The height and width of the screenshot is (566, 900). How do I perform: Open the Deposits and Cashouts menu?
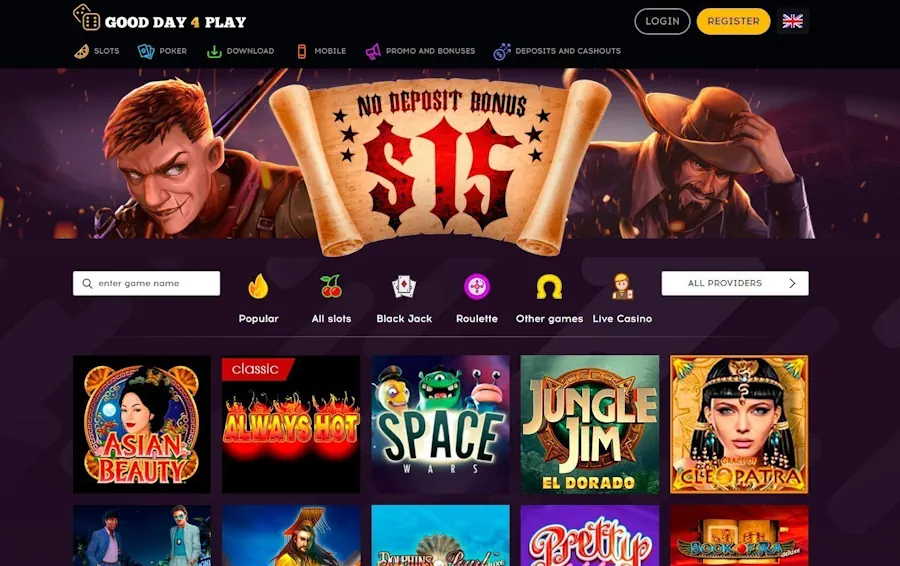[557, 51]
